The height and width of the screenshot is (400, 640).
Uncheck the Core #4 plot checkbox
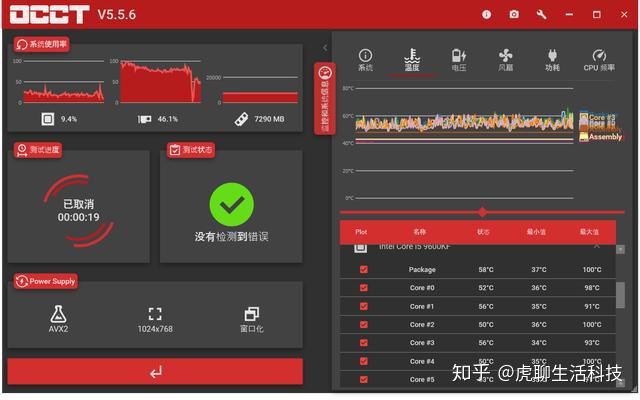pyautogui.click(x=364, y=361)
